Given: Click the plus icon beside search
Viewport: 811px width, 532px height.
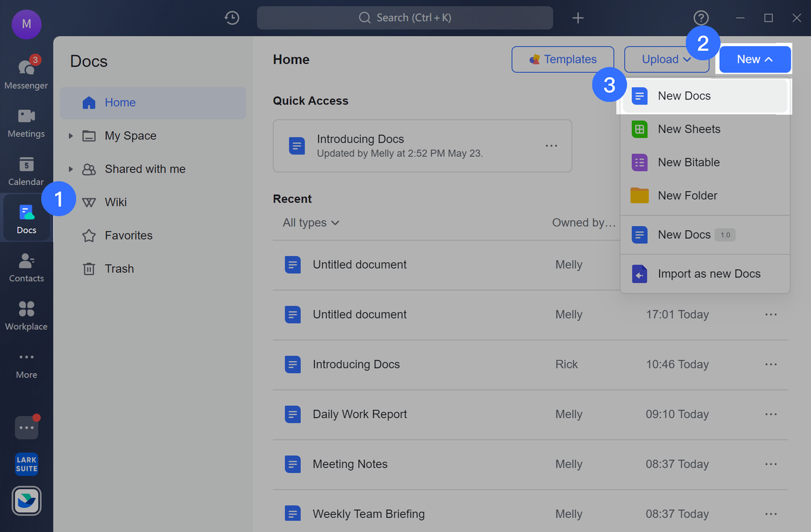Looking at the screenshot, I should point(578,18).
